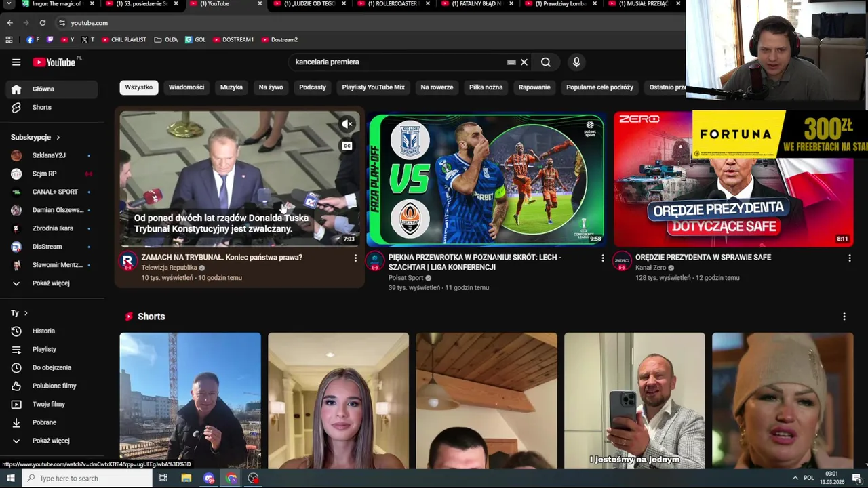The height and width of the screenshot is (488, 868).
Task: Open Telewizja Republika channel avatar
Action: (127, 261)
